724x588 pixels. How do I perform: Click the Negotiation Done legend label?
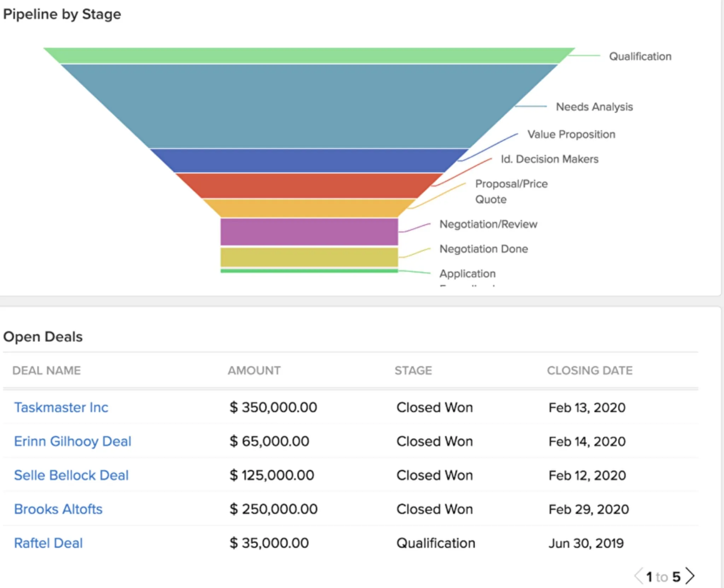pyautogui.click(x=484, y=249)
